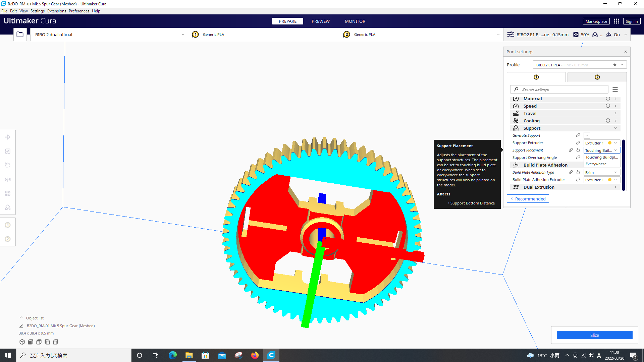Expand the Support Extruder dropdown
This screenshot has width=644, height=362.
click(x=615, y=142)
